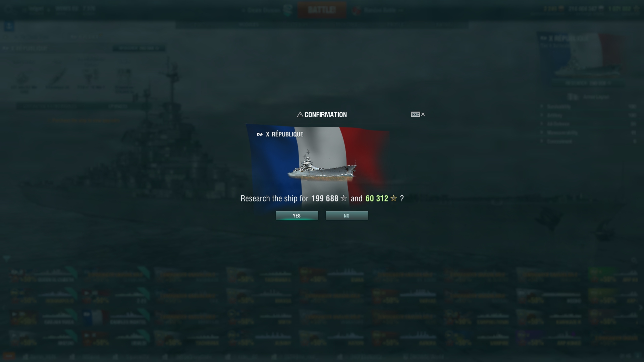644x362 pixels.
Task: Click the gold Free XP star after 60 312
Action: point(393,198)
